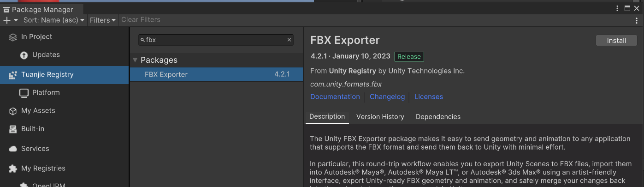Collapse the Packages group triangle
This screenshot has width=644, height=187.
135,60
